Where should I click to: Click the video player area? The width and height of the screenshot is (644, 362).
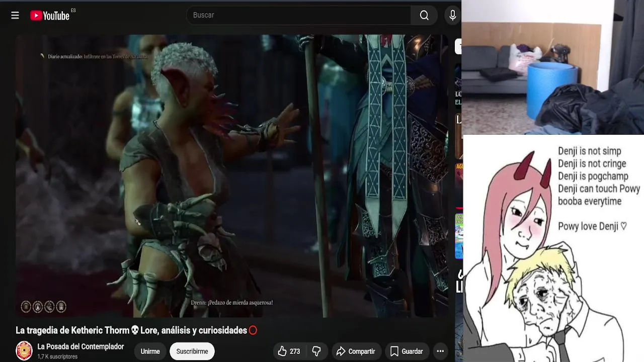pos(231,176)
